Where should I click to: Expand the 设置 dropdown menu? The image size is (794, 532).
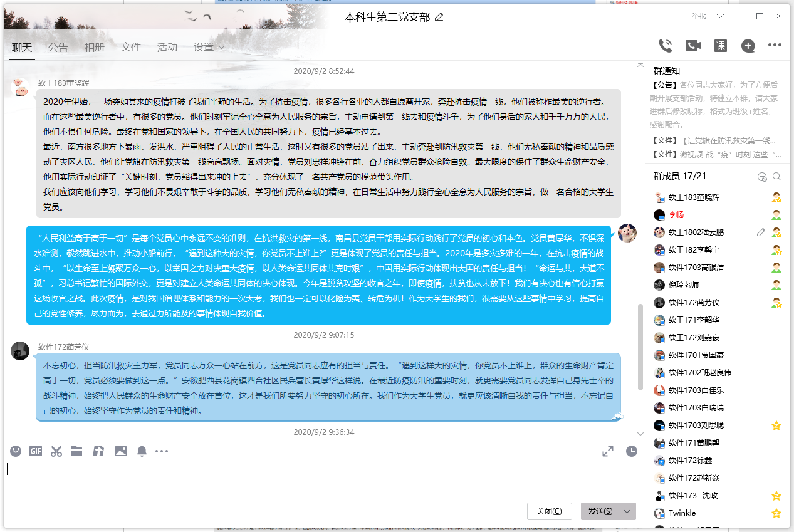point(209,47)
